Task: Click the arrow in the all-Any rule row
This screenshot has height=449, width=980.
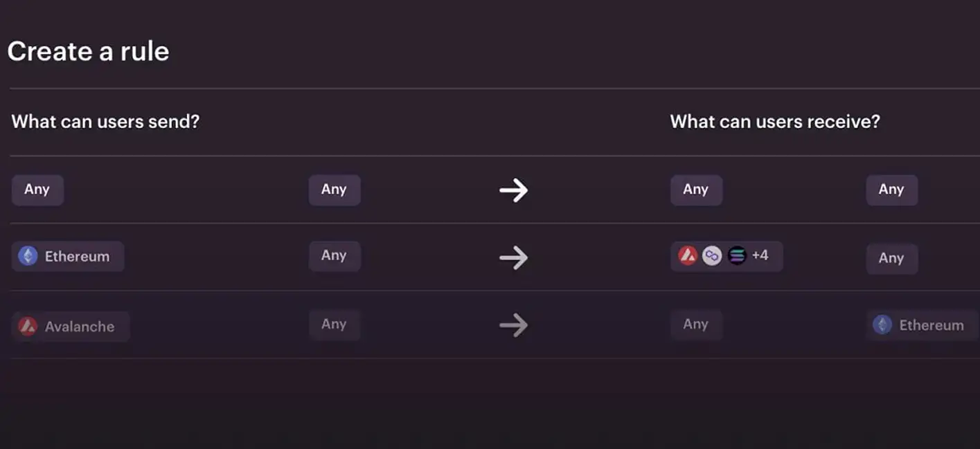Action: click(x=514, y=190)
